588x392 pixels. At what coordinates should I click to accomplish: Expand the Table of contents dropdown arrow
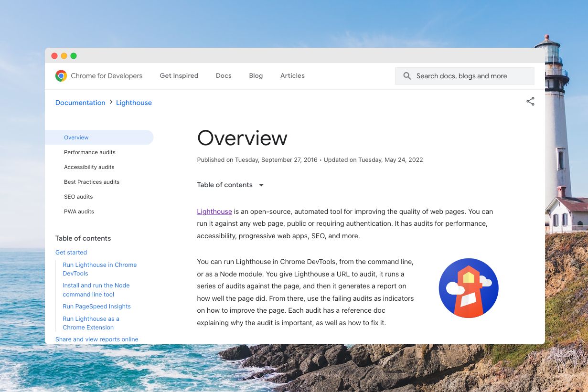[x=261, y=185]
